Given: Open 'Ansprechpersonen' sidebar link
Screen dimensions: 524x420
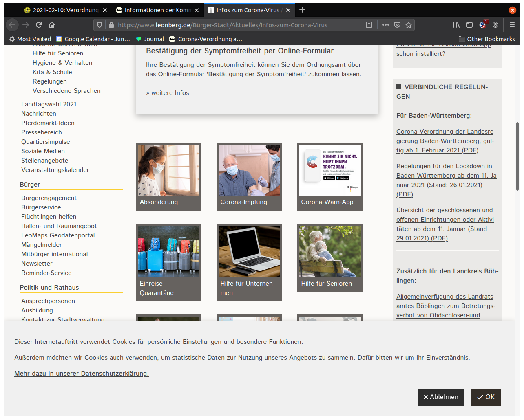Looking at the screenshot, I should click(x=48, y=301).
